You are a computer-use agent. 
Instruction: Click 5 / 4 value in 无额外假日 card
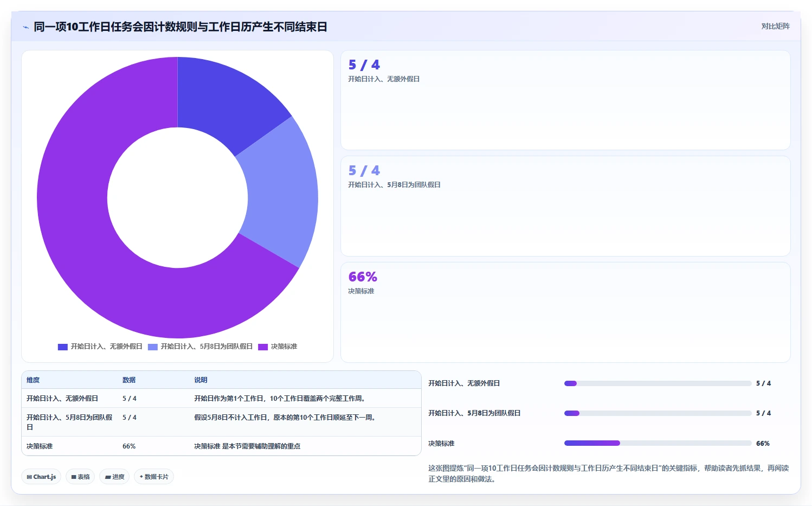pyautogui.click(x=364, y=65)
